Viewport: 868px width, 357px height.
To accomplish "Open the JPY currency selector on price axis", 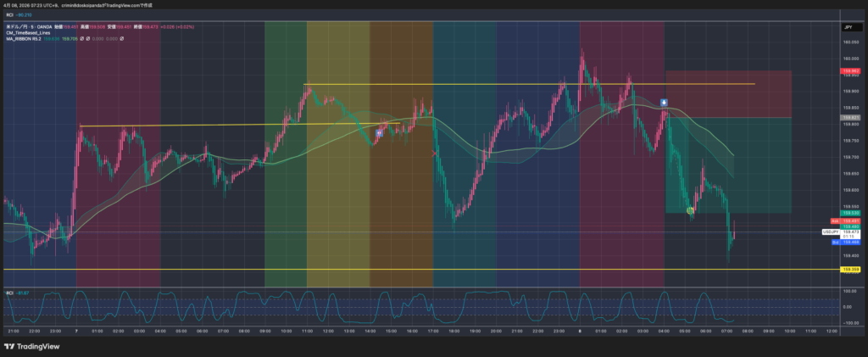I will (847, 28).
